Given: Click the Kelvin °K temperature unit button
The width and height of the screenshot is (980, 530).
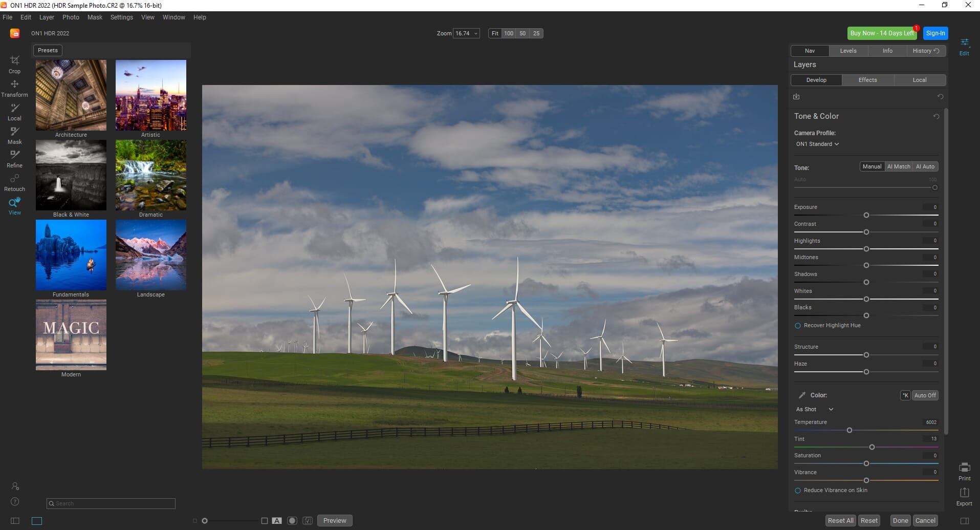Looking at the screenshot, I should pos(905,395).
